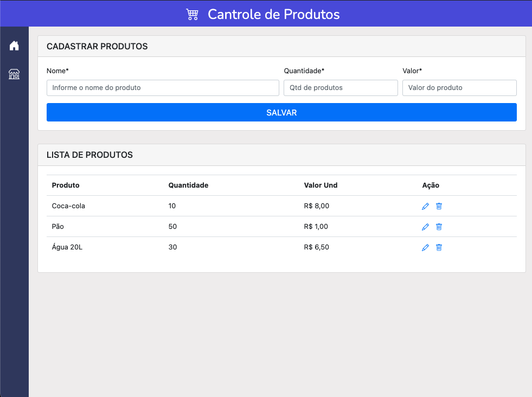Click the 'Qtd de produtos' quantity field
The image size is (532, 397).
[x=341, y=88]
